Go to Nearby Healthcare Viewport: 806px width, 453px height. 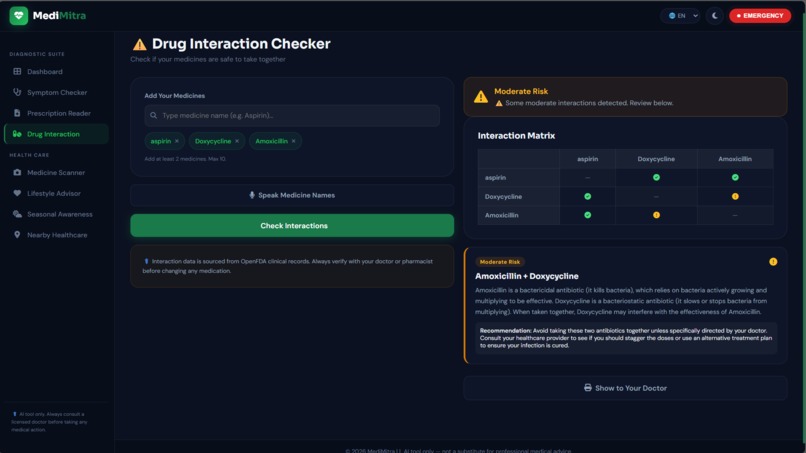click(x=56, y=235)
